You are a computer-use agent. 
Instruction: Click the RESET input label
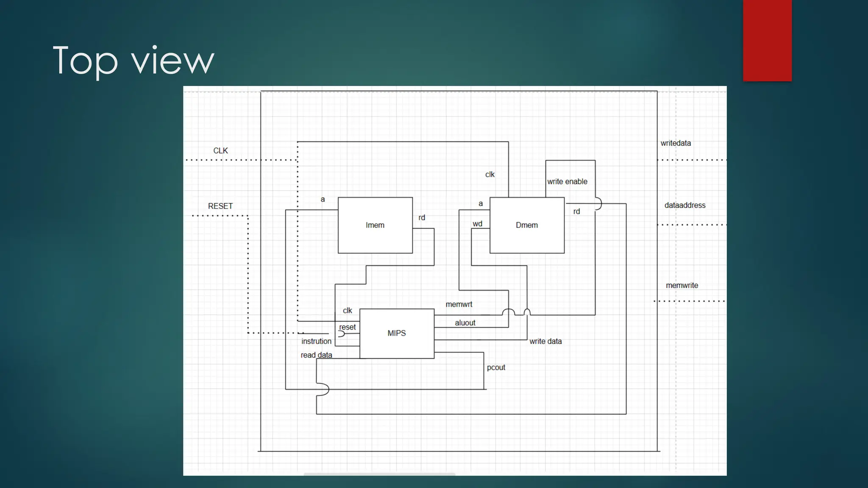220,206
